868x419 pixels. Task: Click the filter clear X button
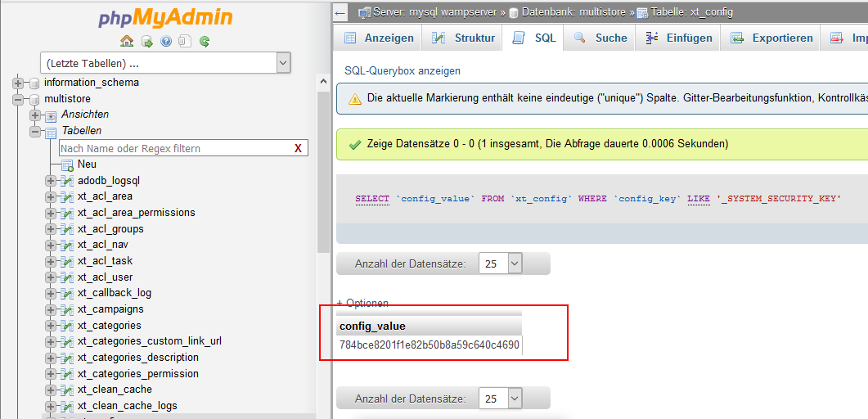click(298, 148)
